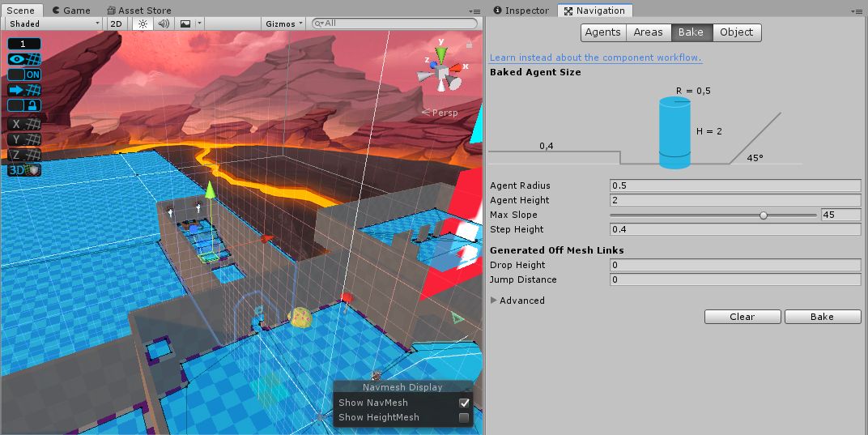The image size is (868, 435).
Task: Enable the Show HeightMesh checkbox
Action: (x=464, y=417)
